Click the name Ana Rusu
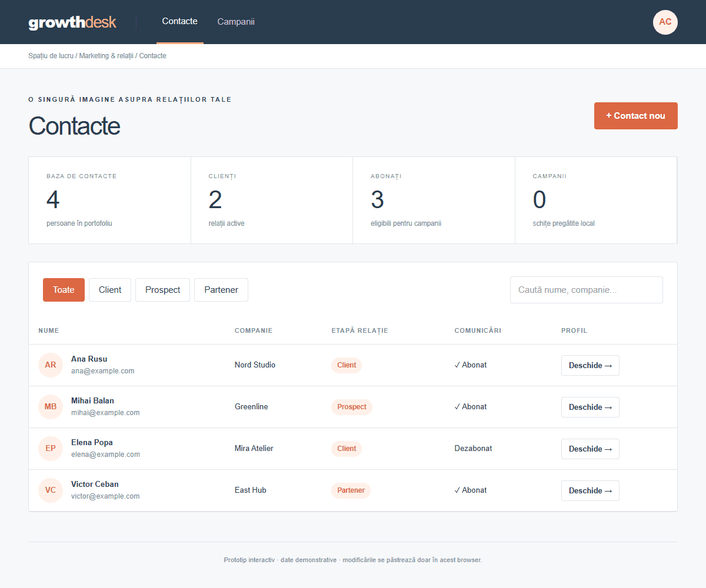This screenshot has height=588, width=706. pyautogui.click(x=89, y=359)
